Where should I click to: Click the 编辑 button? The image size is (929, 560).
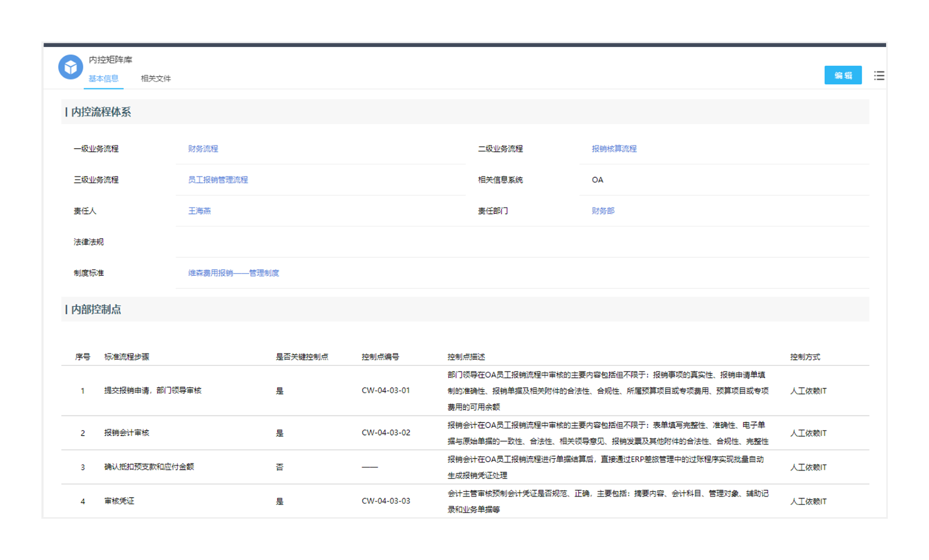pos(842,75)
